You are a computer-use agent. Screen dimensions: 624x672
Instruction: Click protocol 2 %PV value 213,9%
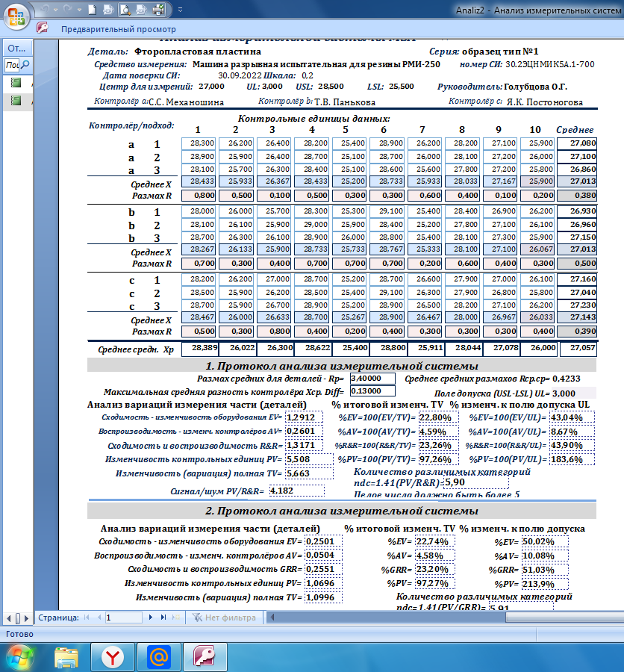545,584
